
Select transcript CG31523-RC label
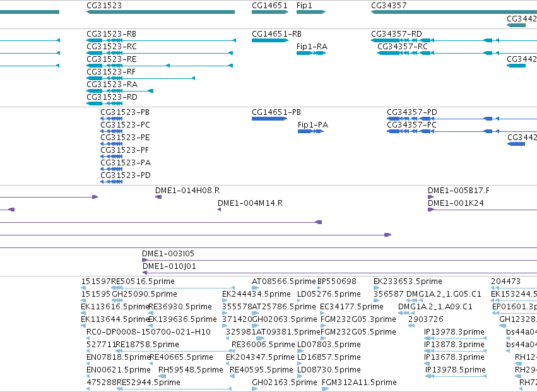[112, 47]
